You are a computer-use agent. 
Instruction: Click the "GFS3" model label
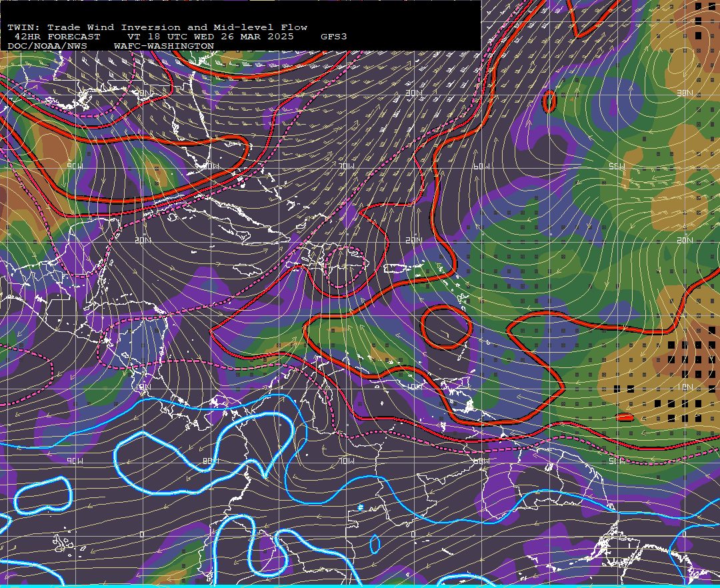point(334,37)
